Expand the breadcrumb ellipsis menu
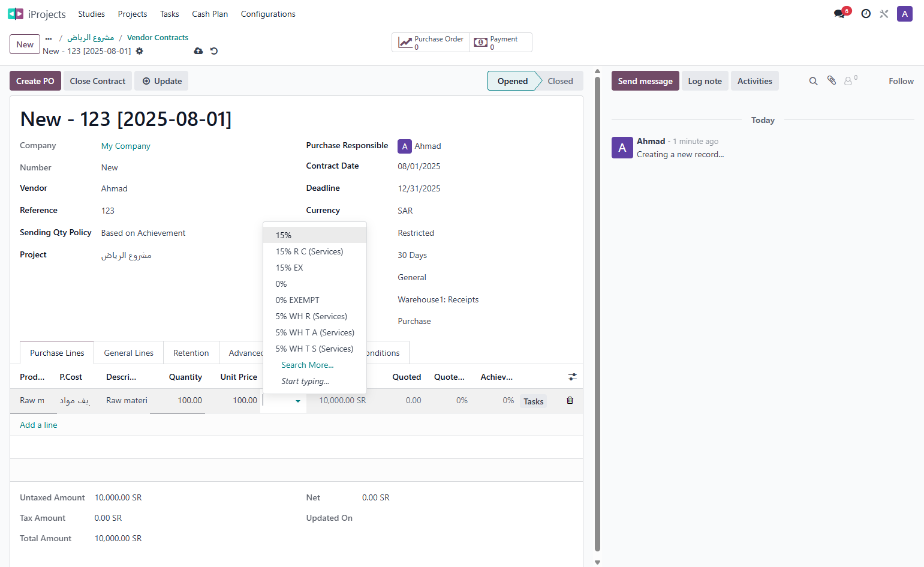This screenshot has width=924, height=567. point(49,38)
